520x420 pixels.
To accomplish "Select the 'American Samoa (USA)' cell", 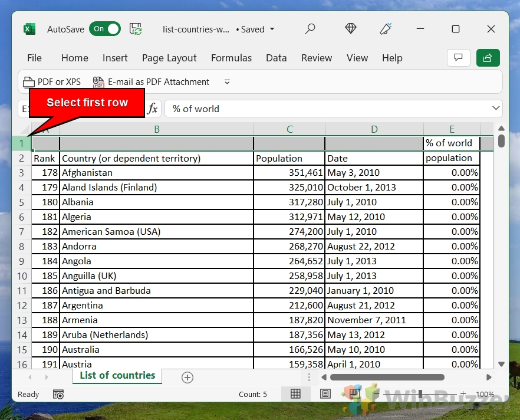I will 157,232.
